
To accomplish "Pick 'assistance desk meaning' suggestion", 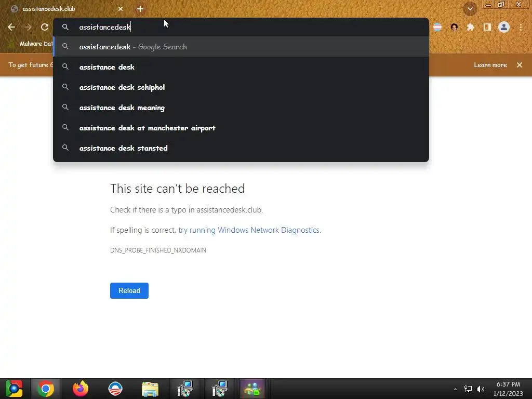I will pyautogui.click(x=241, y=108).
